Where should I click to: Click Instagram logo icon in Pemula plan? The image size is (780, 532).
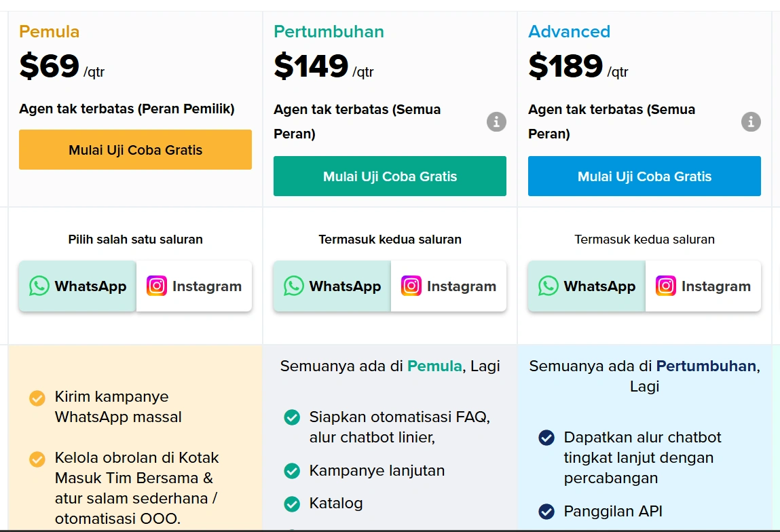pos(157,286)
